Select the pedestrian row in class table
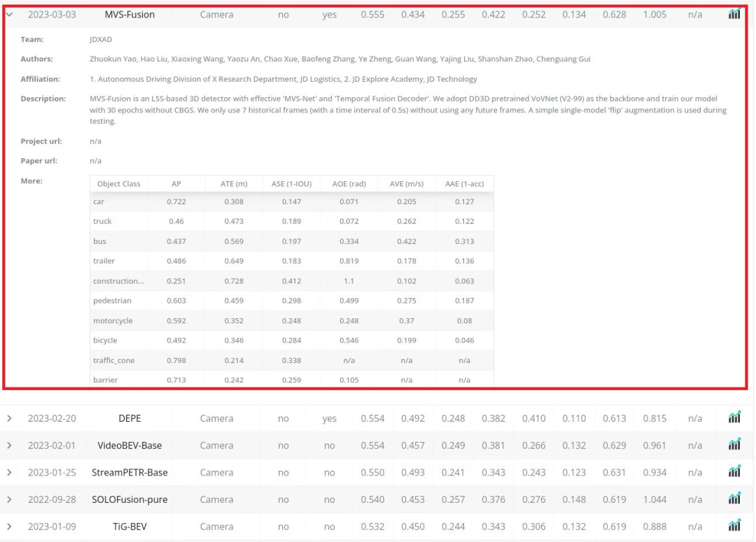This screenshot has height=542, width=756. pyautogui.click(x=112, y=301)
